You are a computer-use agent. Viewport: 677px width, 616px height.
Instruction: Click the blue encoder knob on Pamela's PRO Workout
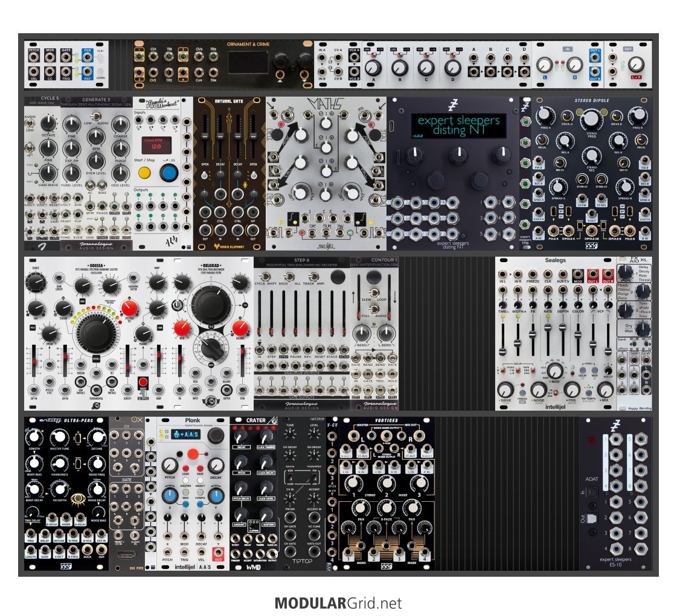(x=169, y=173)
